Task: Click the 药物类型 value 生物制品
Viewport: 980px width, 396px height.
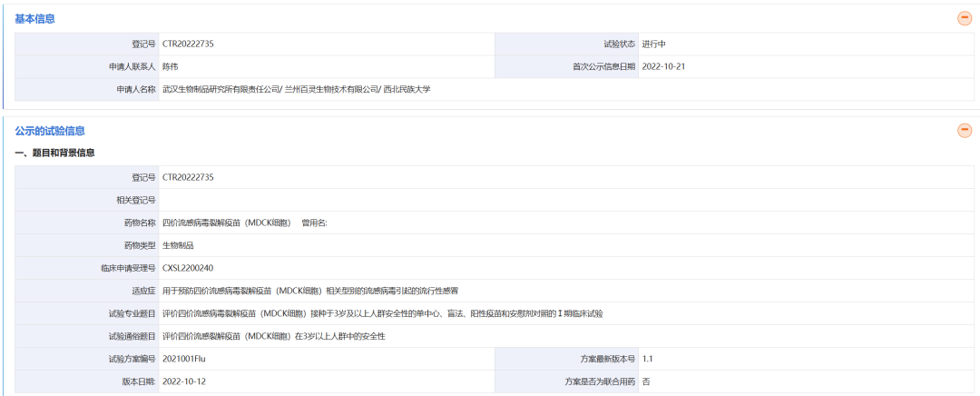Action: point(178,246)
